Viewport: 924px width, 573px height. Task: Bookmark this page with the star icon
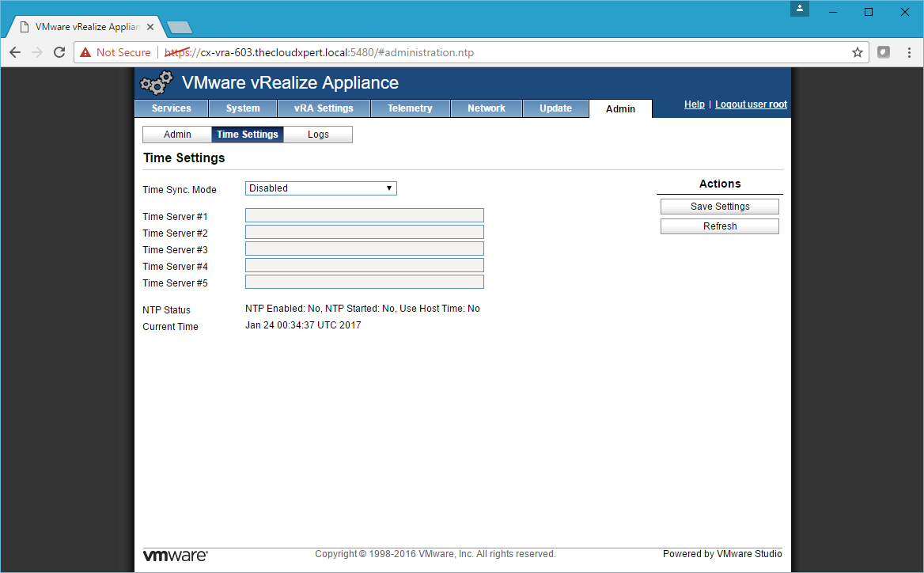point(857,52)
